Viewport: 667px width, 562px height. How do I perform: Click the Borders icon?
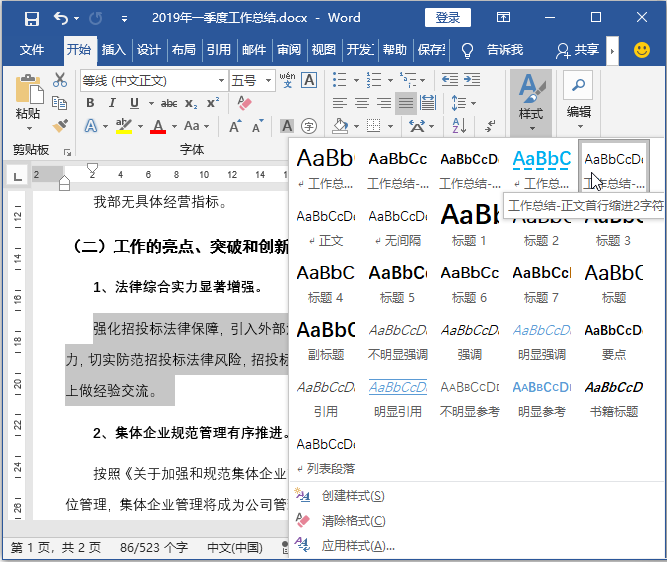[x=373, y=126]
